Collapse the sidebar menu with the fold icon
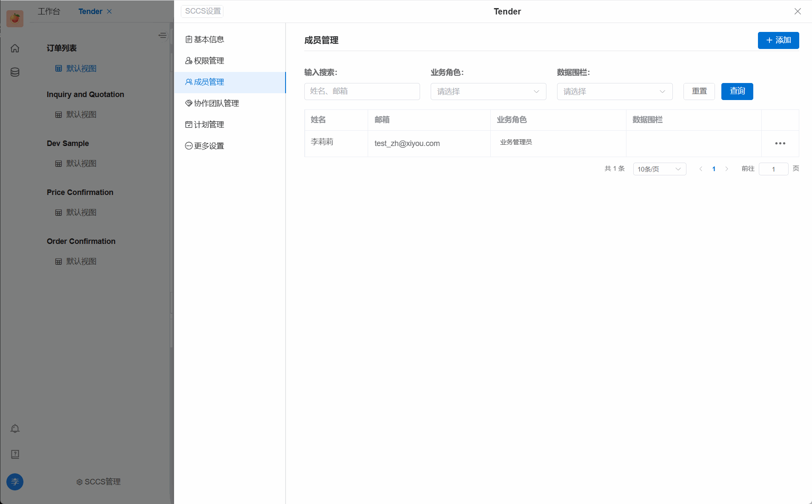Image resolution: width=812 pixels, height=504 pixels. coord(162,35)
